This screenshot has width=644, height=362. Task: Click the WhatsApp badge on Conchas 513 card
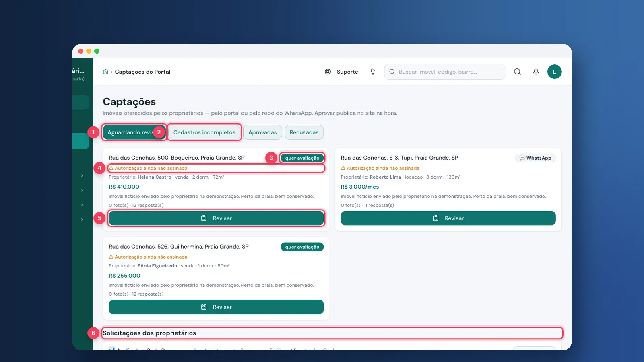pos(535,158)
